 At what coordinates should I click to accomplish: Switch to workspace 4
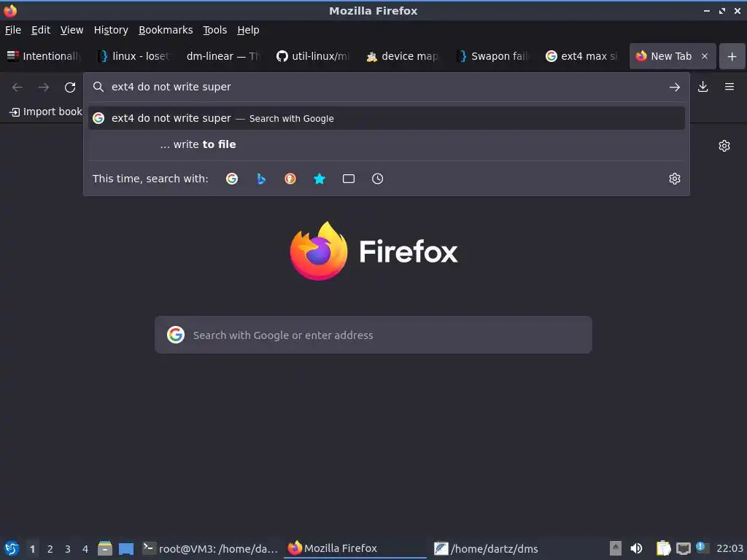pyautogui.click(x=85, y=549)
